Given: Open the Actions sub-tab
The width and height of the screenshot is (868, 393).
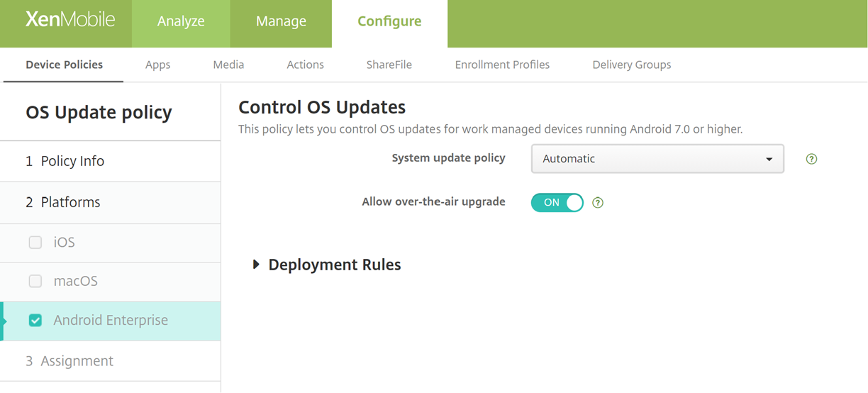Looking at the screenshot, I should (305, 65).
